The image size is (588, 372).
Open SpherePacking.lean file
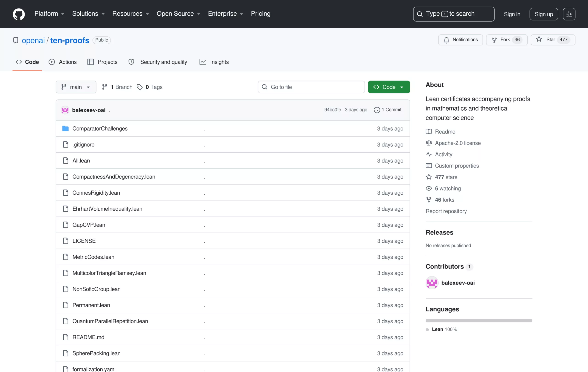tap(96, 353)
